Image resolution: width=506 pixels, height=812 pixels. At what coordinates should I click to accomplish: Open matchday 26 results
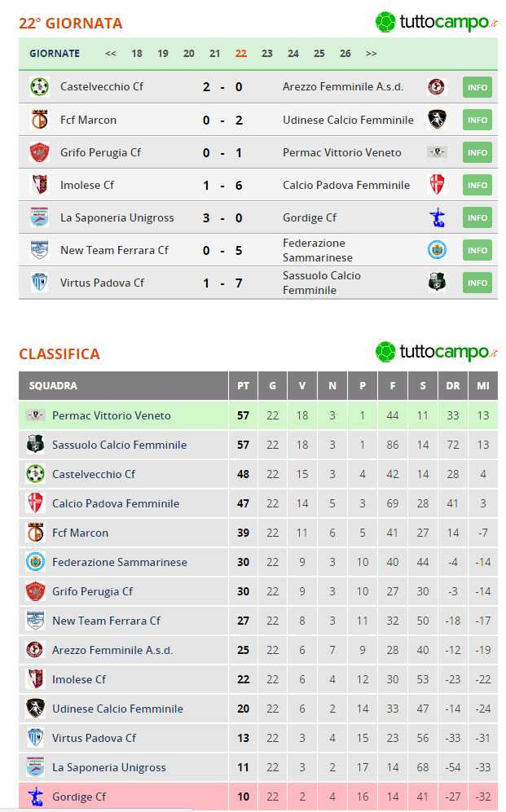345,52
